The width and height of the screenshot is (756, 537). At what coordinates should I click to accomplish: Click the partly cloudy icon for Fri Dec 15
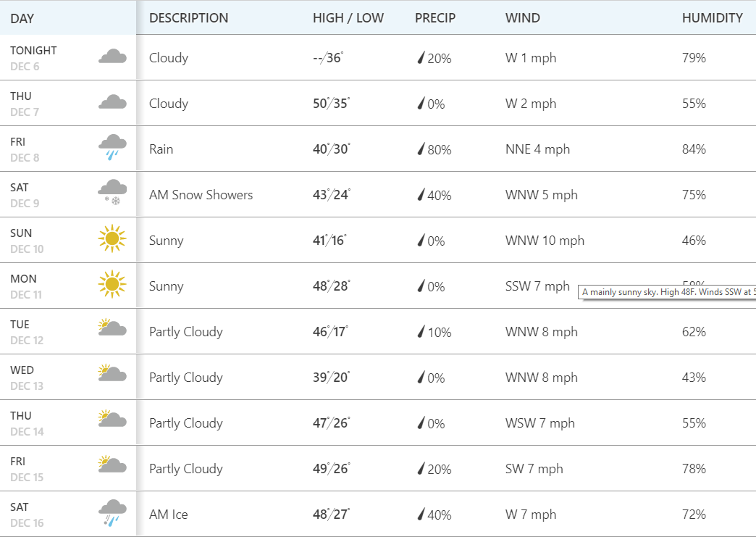tap(112, 466)
